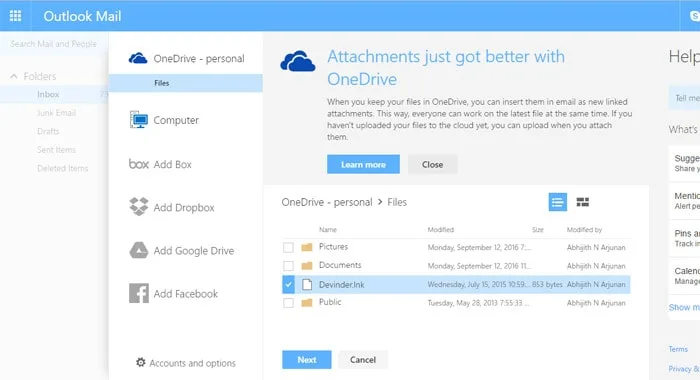The height and width of the screenshot is (380, 700).
Task: Check the Documents folder checkbox
Action: (288, 266)
